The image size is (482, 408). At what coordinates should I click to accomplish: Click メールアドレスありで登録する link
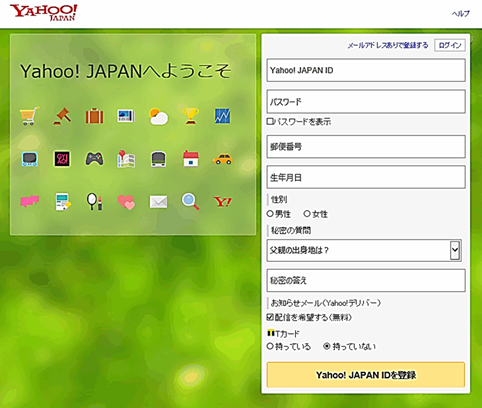[388, 45]
